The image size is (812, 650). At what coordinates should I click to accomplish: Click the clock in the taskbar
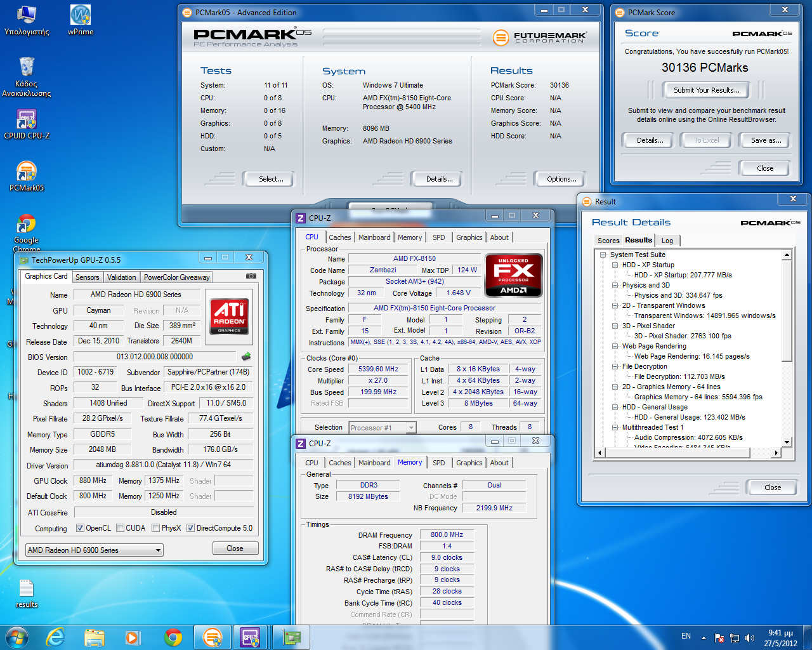pyautogui.click(x=780, y=638)
